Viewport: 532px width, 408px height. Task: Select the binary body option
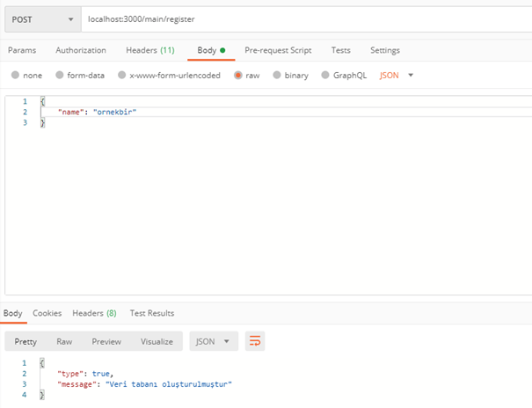[278, 76]
